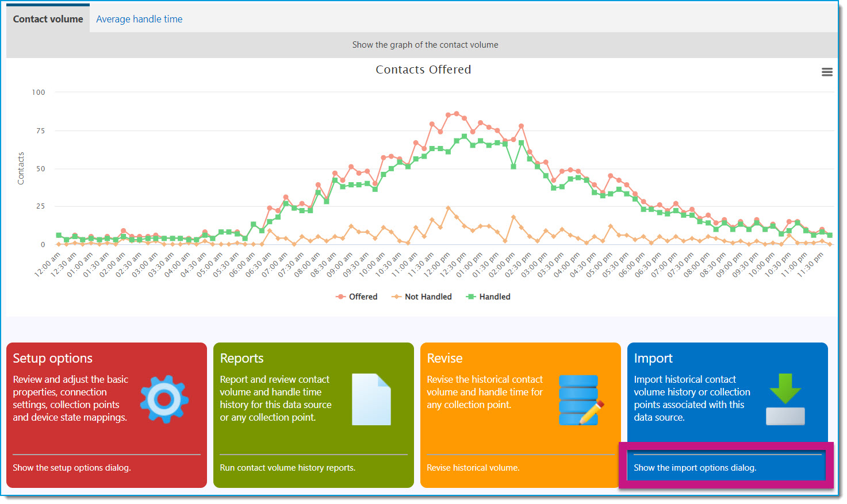Click the '06:00 pm' x-axis label
Viewport: 847px width, 504px height.
632,265
